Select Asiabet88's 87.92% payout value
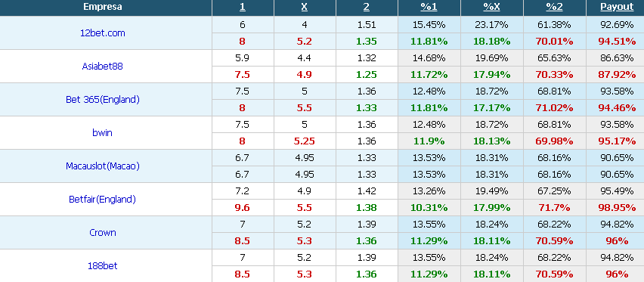 pos(617,75)
